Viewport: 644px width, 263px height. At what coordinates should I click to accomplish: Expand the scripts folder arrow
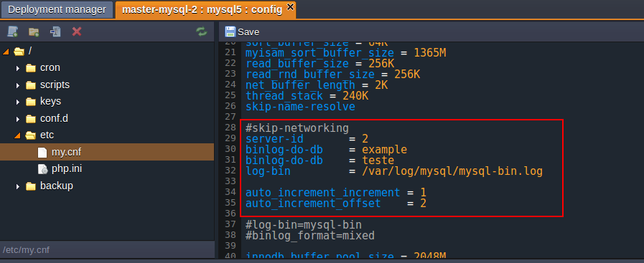[x=18, y=85]
